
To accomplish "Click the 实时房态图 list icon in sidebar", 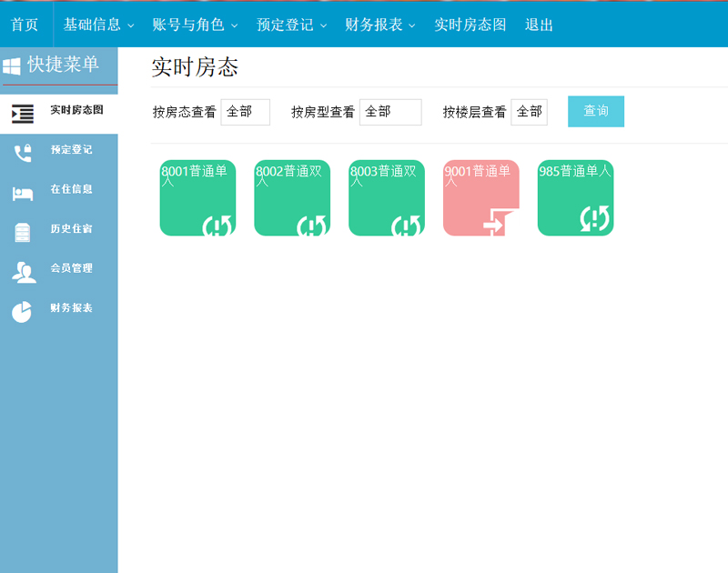I will click(x=23, y=114).
